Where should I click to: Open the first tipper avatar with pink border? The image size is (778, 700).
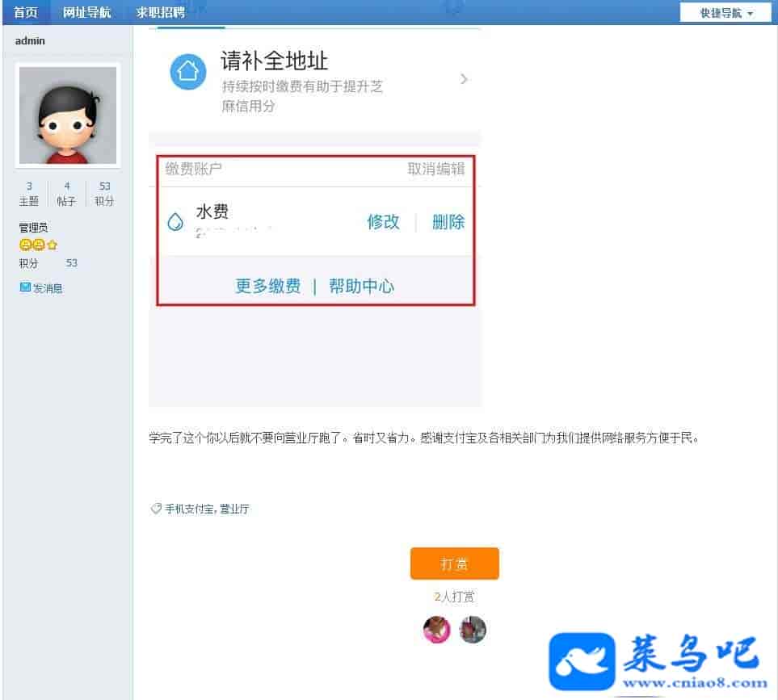tap(436, 630)
